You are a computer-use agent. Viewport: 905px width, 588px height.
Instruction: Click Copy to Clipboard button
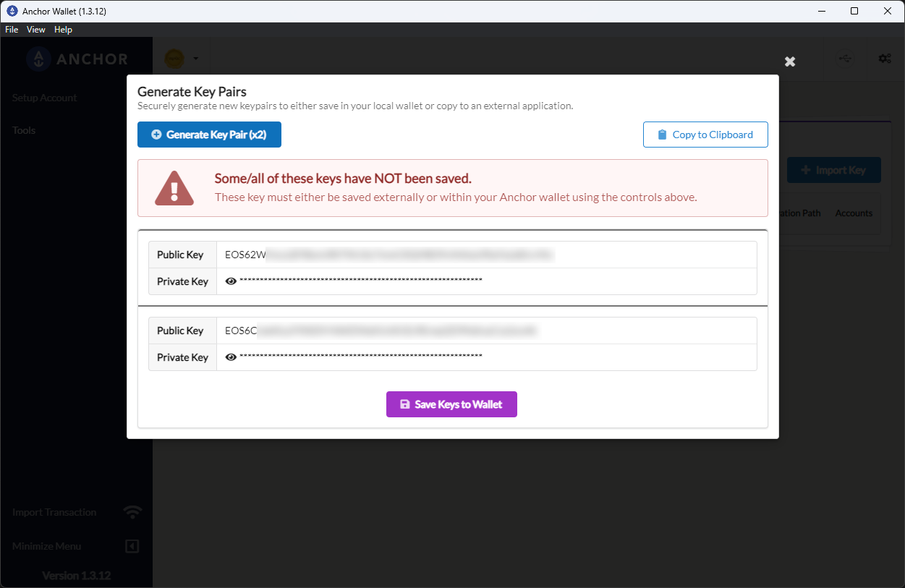[x=705, y=135]
